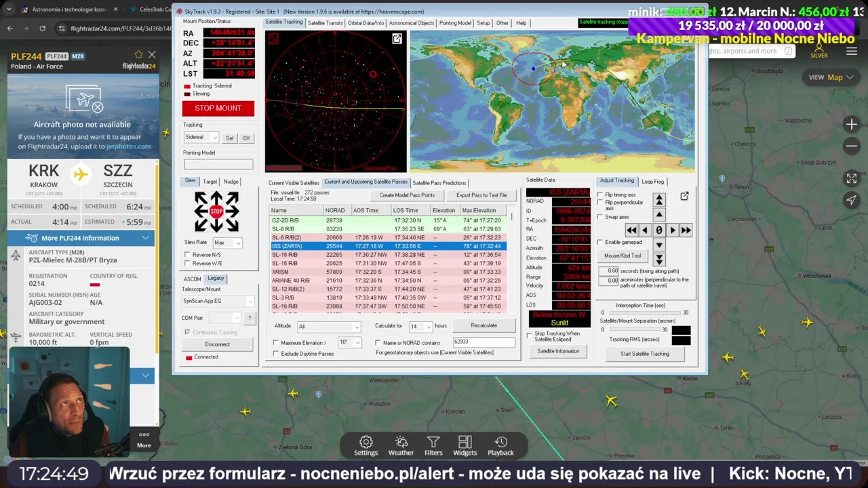
Task: Toggle fullscreen on Flightradar24 map
Action: pyautogui.click(x=851, y=178)
